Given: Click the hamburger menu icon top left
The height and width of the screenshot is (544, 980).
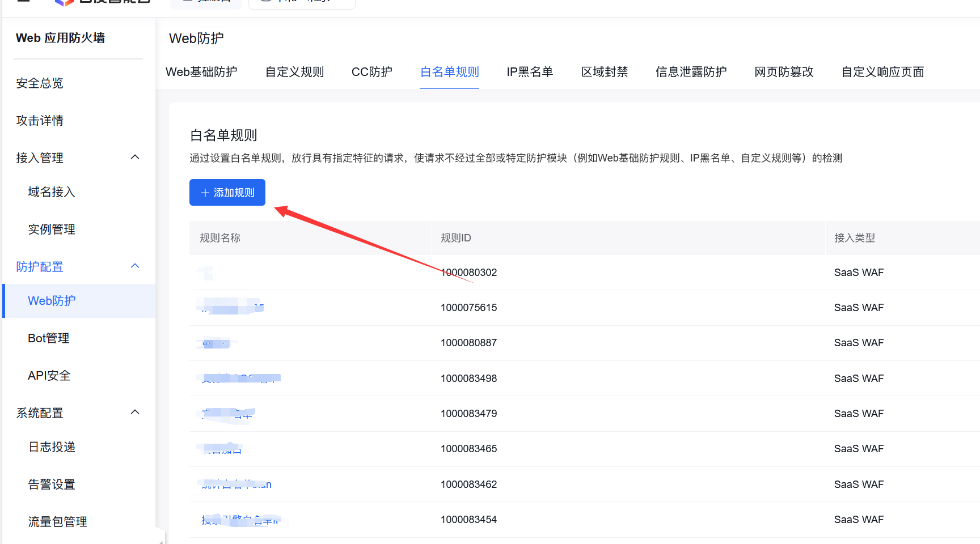Looking at the screenshot, I should (x=23, y=2).
